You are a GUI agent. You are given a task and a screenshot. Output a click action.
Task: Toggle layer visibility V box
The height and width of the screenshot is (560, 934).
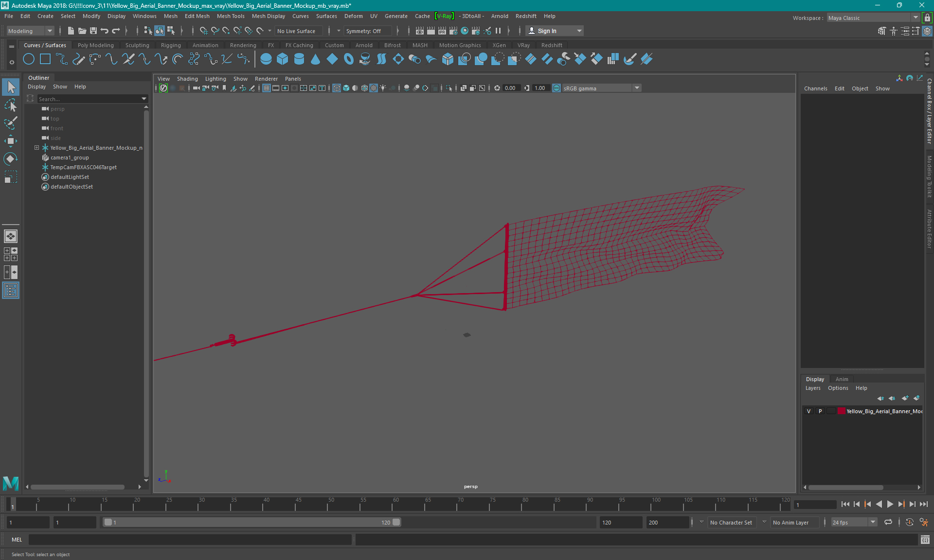coord(809,411)
